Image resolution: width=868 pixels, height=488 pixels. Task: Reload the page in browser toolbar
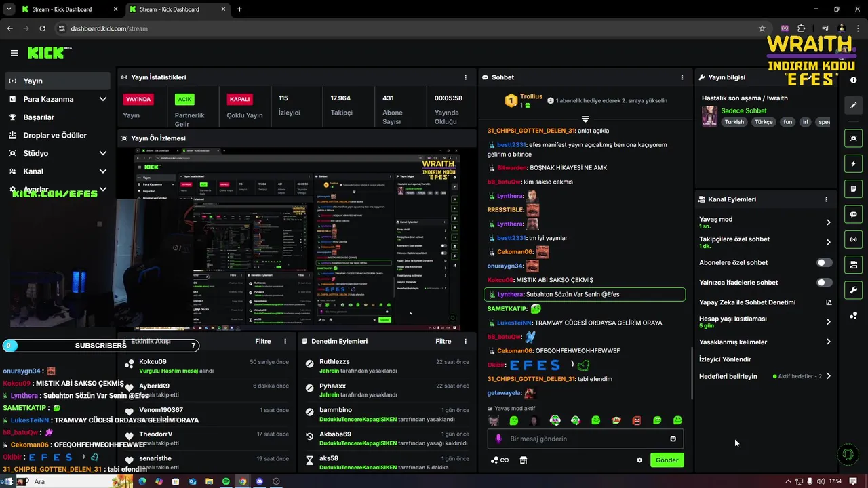pos(43,28)
